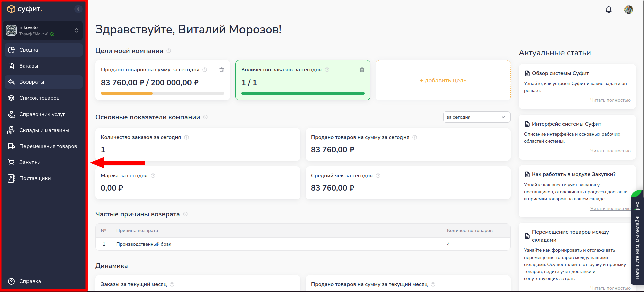Image resolution: width=644 pixels, height=292 pixels.
Task: Click the Суфит logo icon
Action: tap(11, 9)
